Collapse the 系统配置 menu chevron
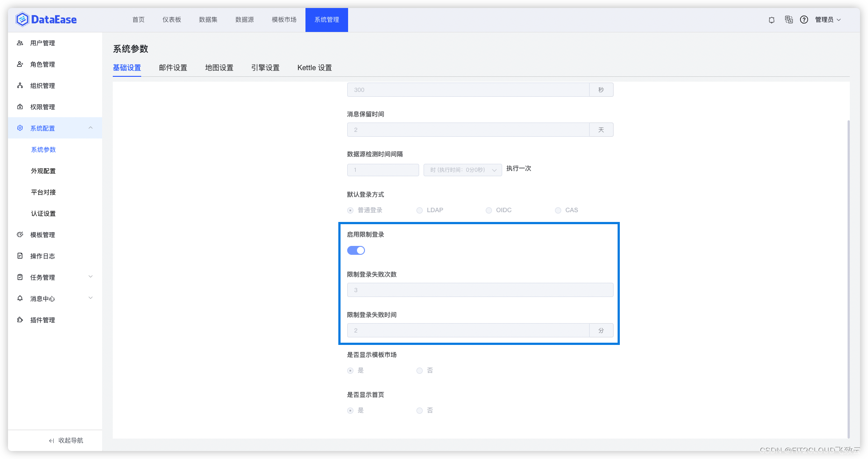Screen dimensions: 868x459 91,128
